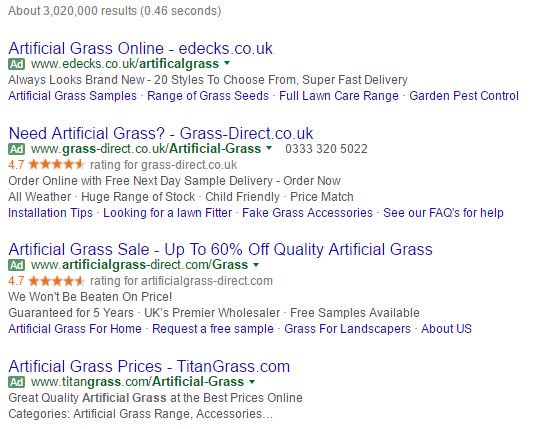Image resolution: width=546 pixels, height=429 pixels.
Task: Expand dropdown arrow next to edecks.co.uk URL
Action: 227,63
